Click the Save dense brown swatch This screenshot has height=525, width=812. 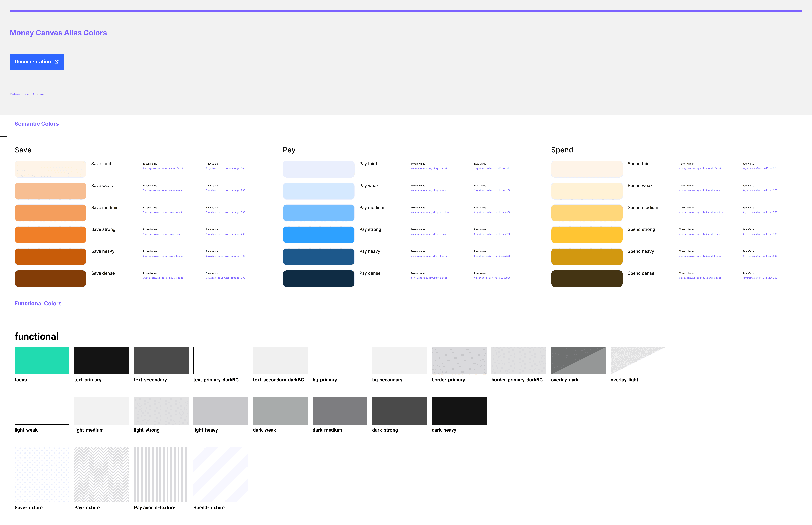point(50,278)
